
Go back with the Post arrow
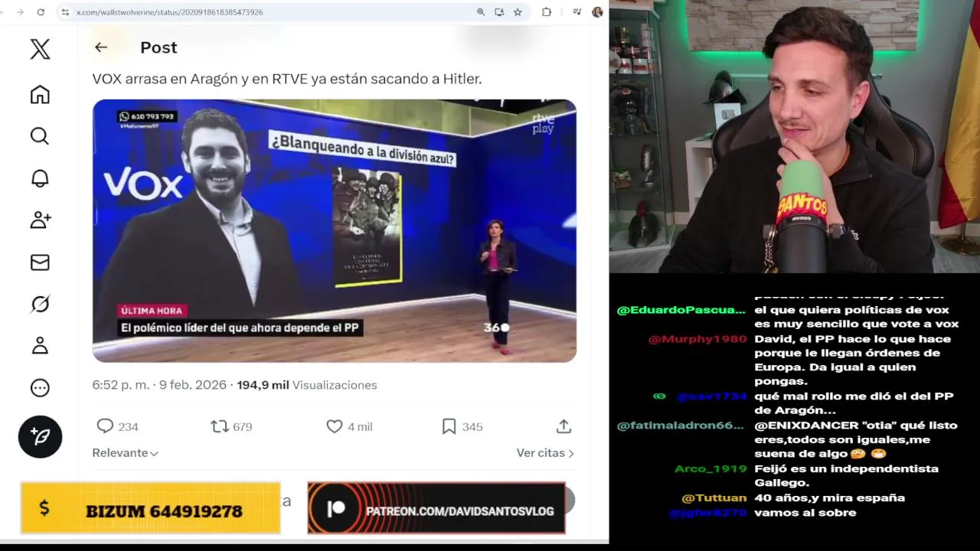101,47
